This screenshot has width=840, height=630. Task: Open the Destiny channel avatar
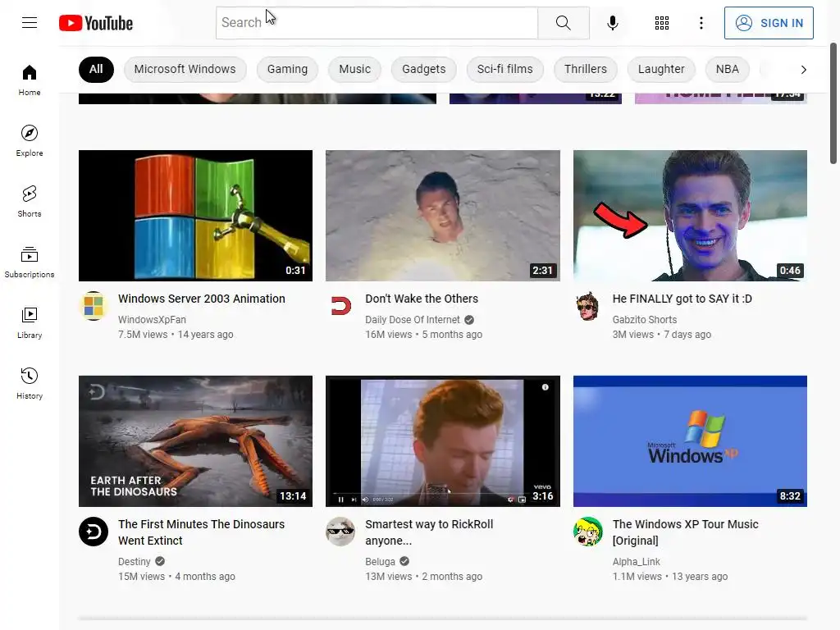(94, 532)
